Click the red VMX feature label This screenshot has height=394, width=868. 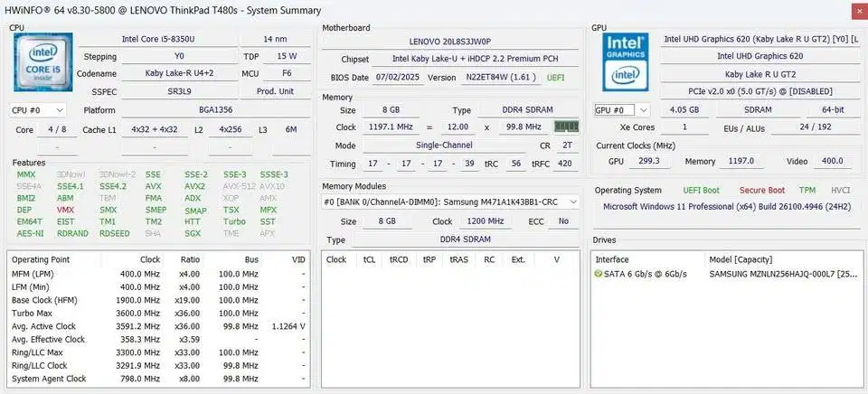coord(65,210)
